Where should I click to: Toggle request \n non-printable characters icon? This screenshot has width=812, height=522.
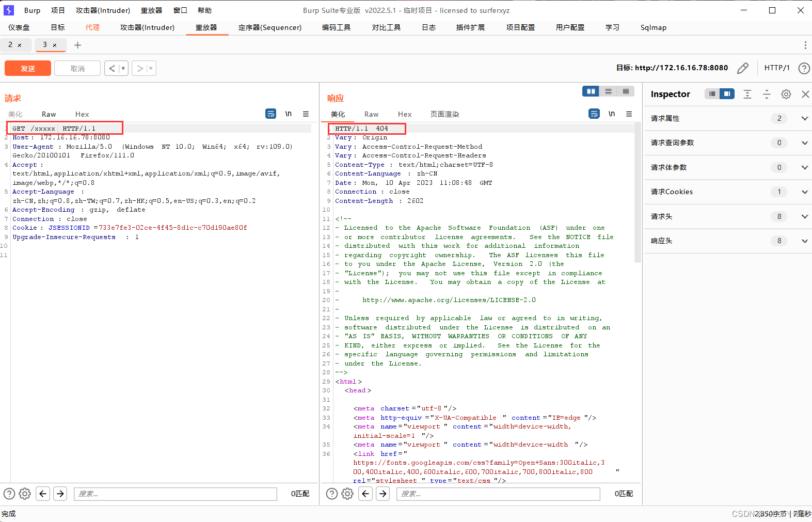click(x=289, y=114)
